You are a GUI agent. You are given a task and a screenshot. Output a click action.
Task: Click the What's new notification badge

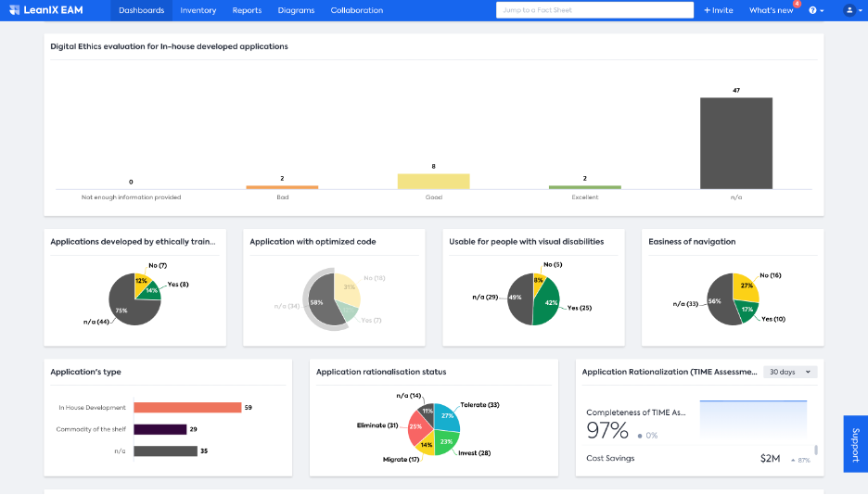(x=798, y=4)
